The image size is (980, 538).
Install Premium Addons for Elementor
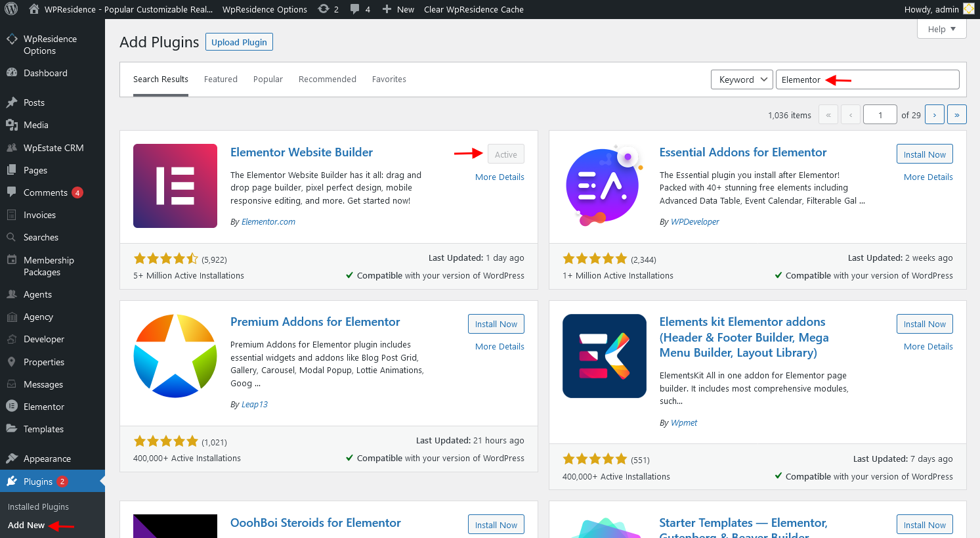(496, 324)
